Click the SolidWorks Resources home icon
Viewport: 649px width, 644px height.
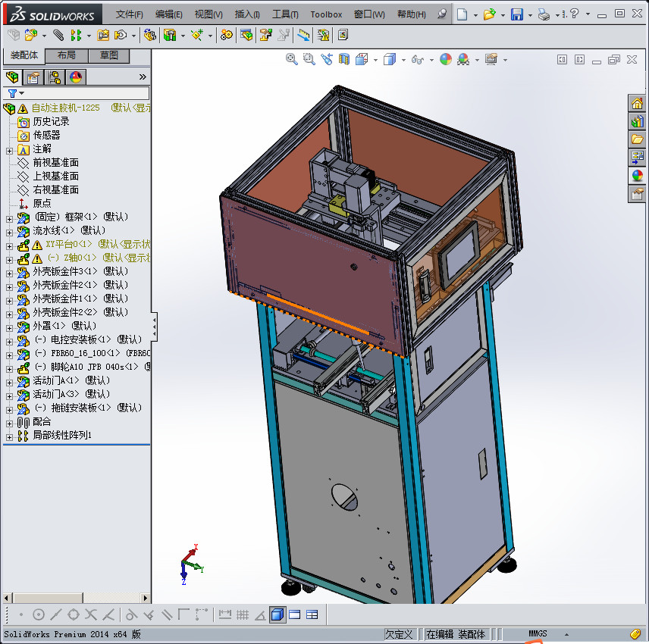637,104
